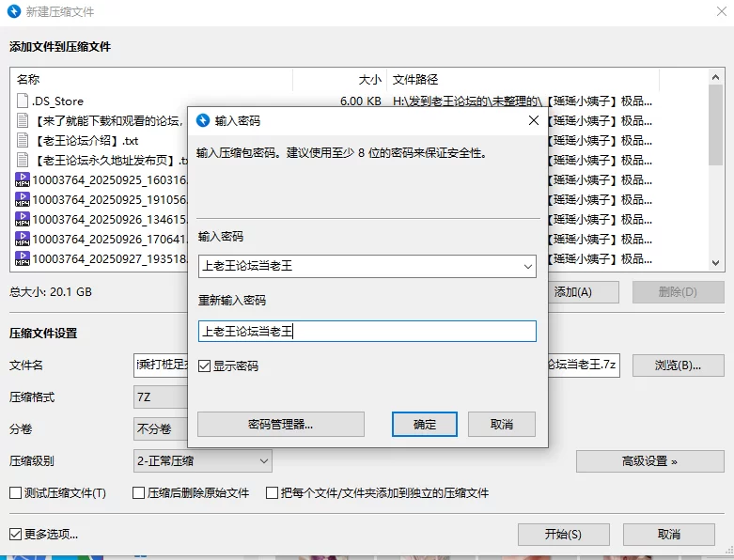Click the MP4 icon of 10003764_20250927_193518 file
Viewport: 734px width, 560px height.
click(23, 258)
